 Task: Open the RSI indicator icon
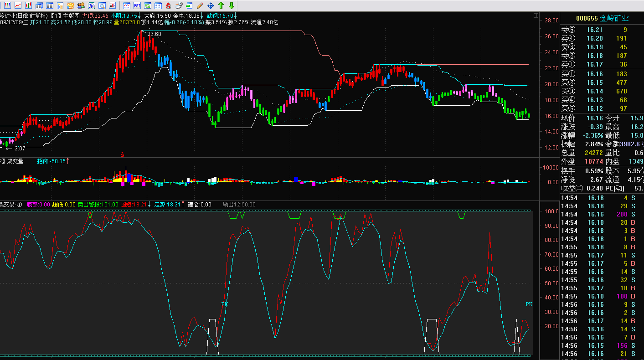coord(137,5)
